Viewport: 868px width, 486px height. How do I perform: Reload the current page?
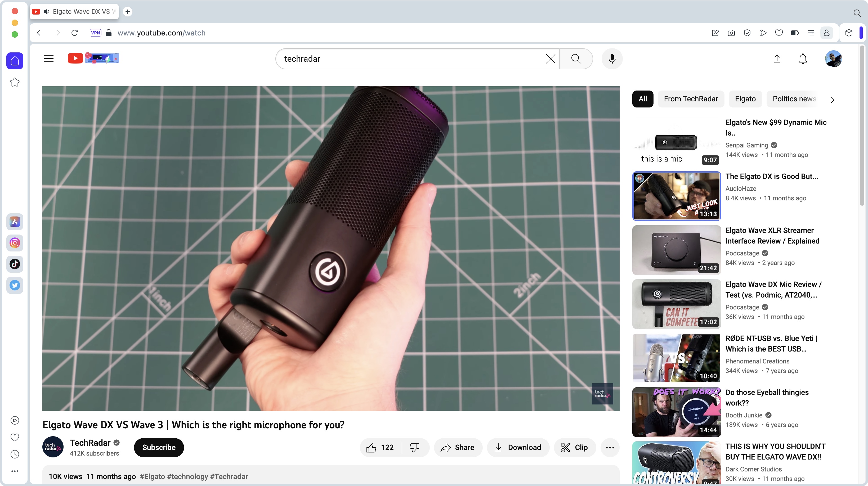[75, 33]
